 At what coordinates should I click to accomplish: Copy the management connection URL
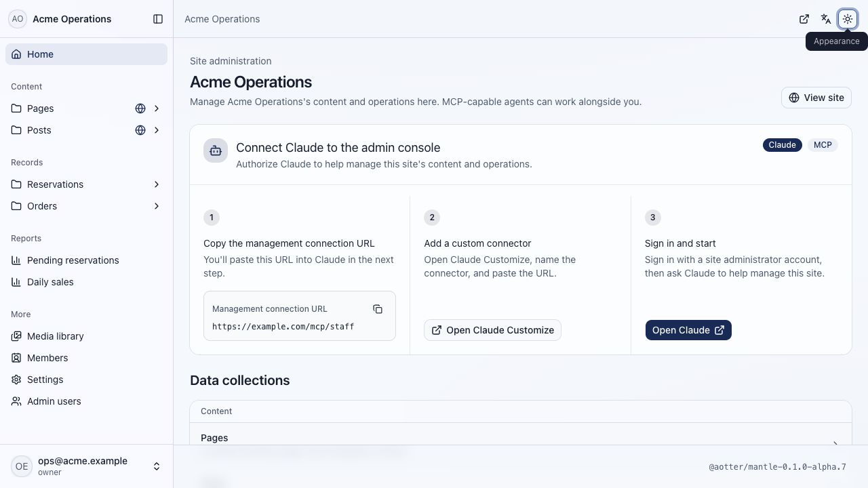(378, 309)
